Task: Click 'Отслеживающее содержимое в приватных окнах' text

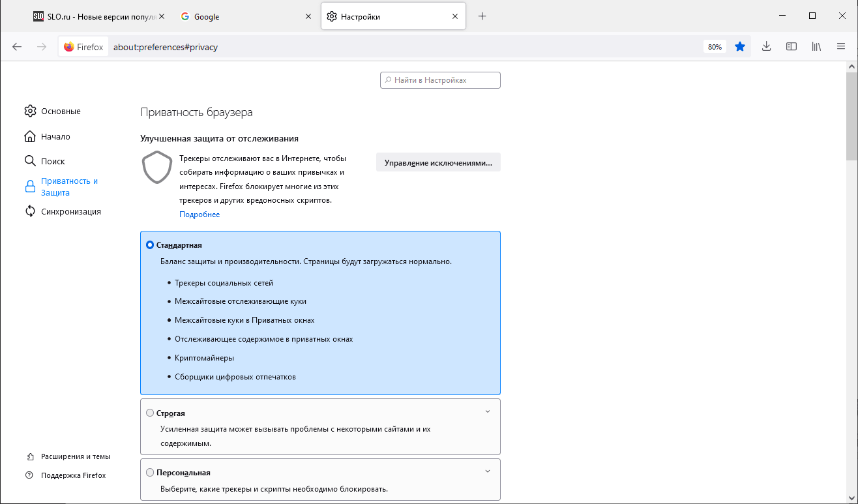Action: tap(263, 339)
